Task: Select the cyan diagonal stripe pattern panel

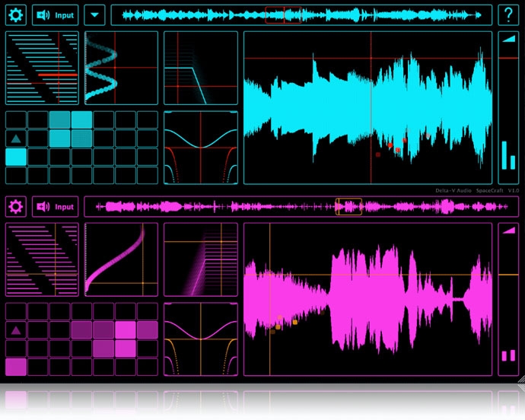Action: tap(42, 69)
